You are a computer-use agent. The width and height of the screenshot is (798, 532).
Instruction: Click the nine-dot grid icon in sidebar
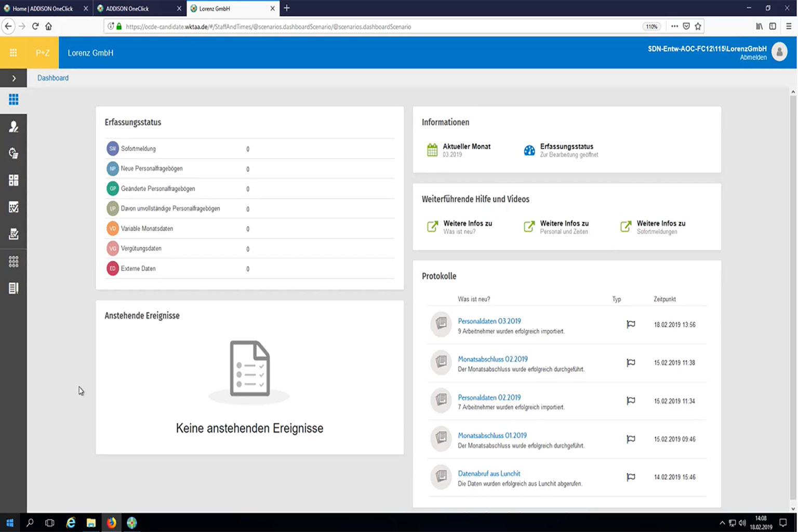14,261
